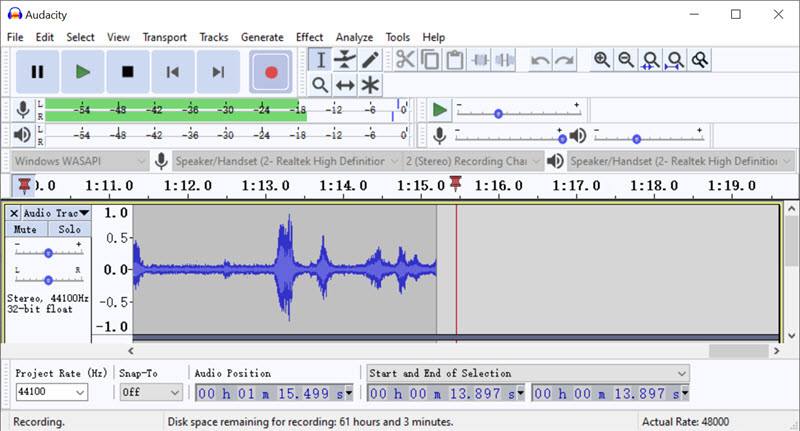Open the Windows WASAPI host dropdown

80,161
